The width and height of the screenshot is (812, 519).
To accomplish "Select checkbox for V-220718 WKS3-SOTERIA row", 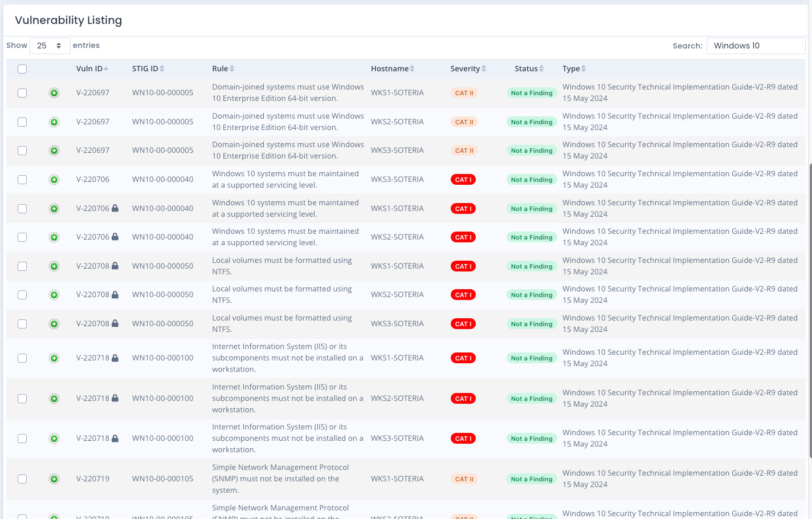I will pos(22,439).
